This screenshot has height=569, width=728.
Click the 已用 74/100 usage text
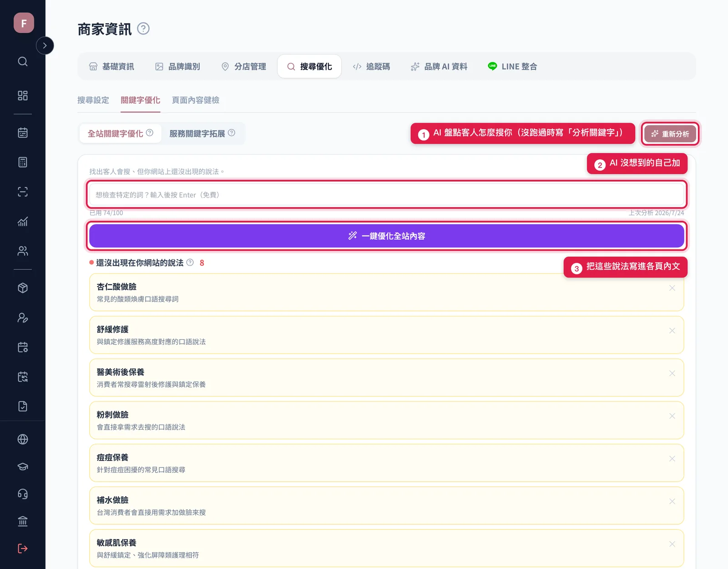[x=106, y=213]
